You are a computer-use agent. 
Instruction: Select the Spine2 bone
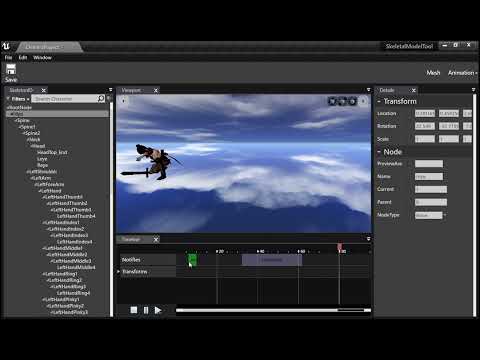click(32, 133)
